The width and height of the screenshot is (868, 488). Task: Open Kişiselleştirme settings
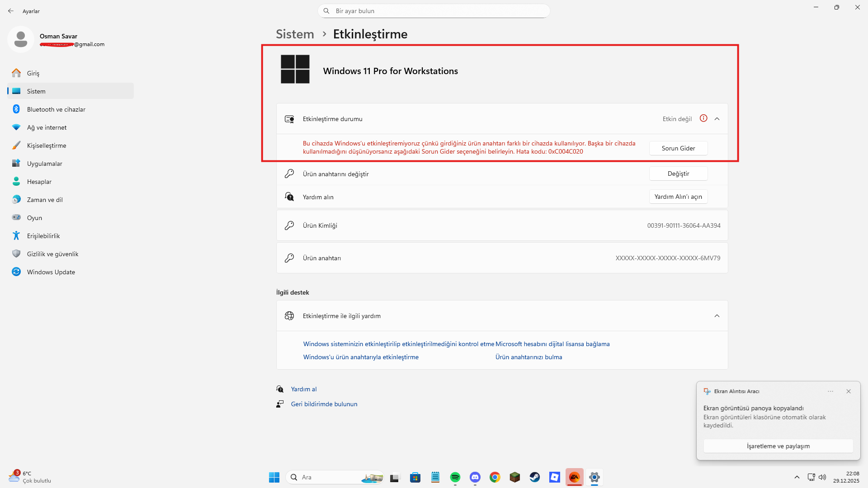click(x=71, y=145)
